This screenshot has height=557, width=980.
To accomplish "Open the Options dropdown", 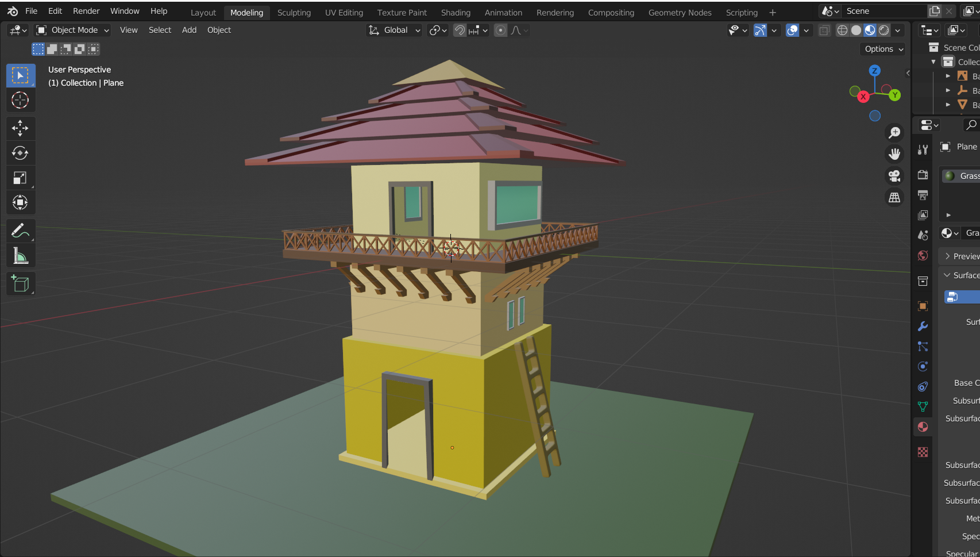I will [x=883, y=49].
